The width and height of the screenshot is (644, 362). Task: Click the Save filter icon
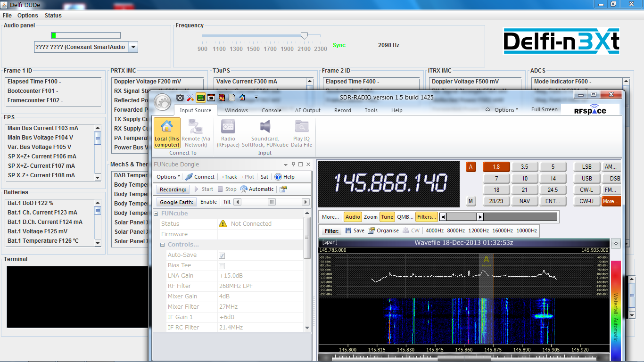pos(355,230)
